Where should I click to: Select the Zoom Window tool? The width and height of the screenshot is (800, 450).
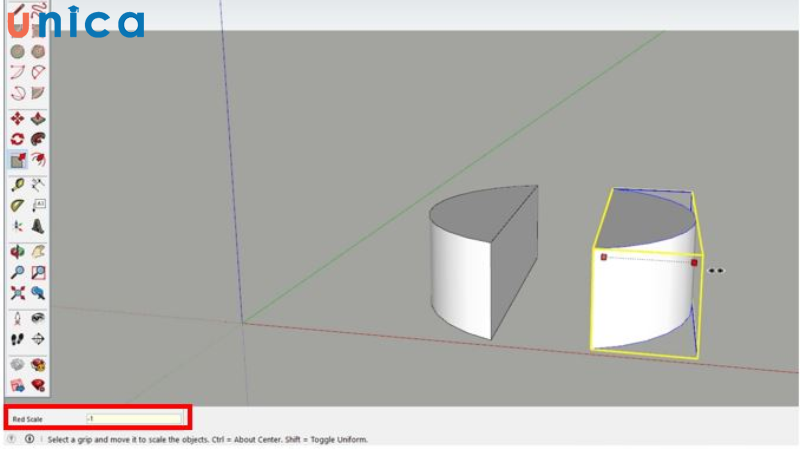click(x=38, y=272)
